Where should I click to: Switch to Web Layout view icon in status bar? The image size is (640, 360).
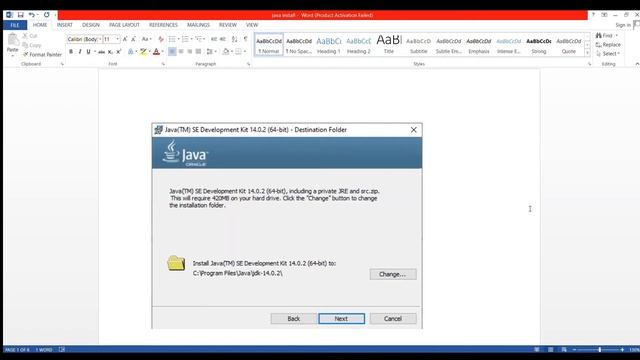(564, 350)
